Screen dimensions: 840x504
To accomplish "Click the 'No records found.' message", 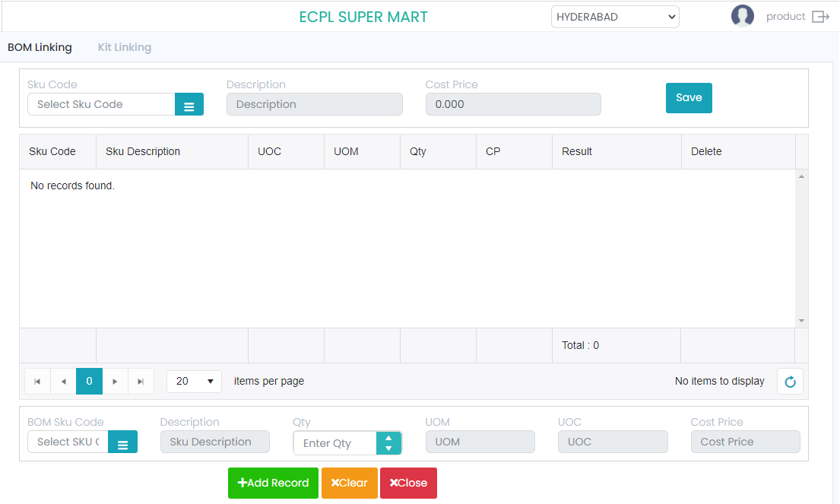I will [72, 185].
